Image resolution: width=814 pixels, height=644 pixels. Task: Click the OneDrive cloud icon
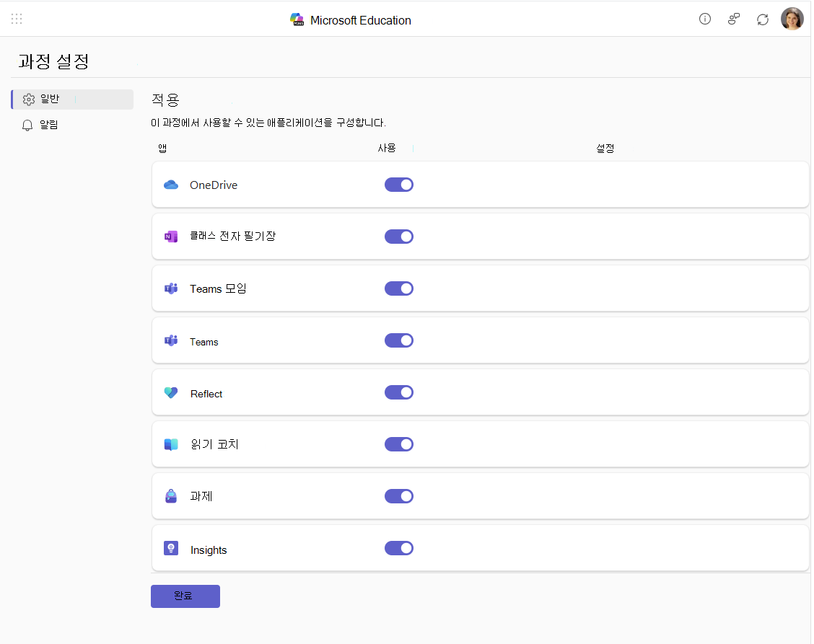pos(171,185)
